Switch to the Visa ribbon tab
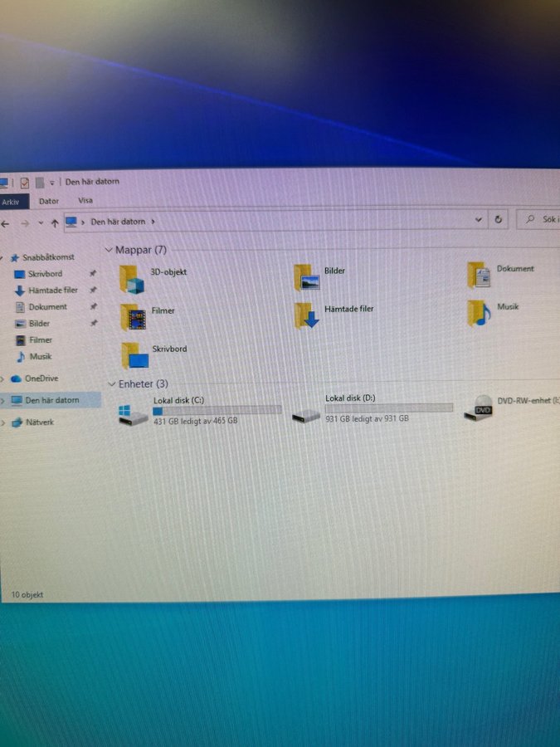560x747 pixels. (85, 200)
